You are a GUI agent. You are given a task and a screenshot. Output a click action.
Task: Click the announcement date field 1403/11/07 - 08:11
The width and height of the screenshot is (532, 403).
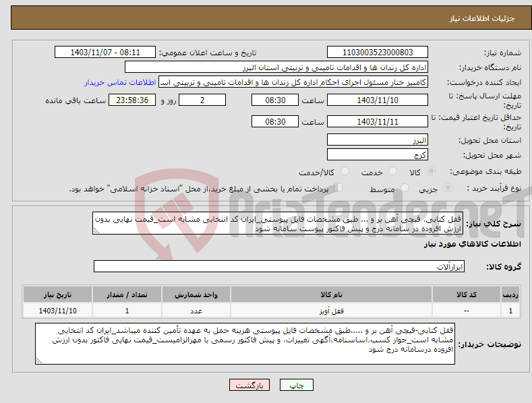105,53
